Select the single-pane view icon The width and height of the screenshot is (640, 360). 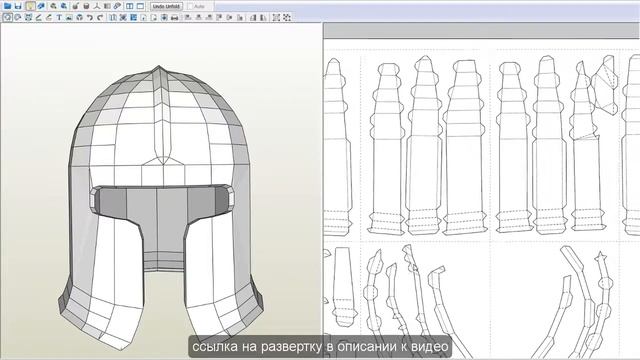coord(140,6)
